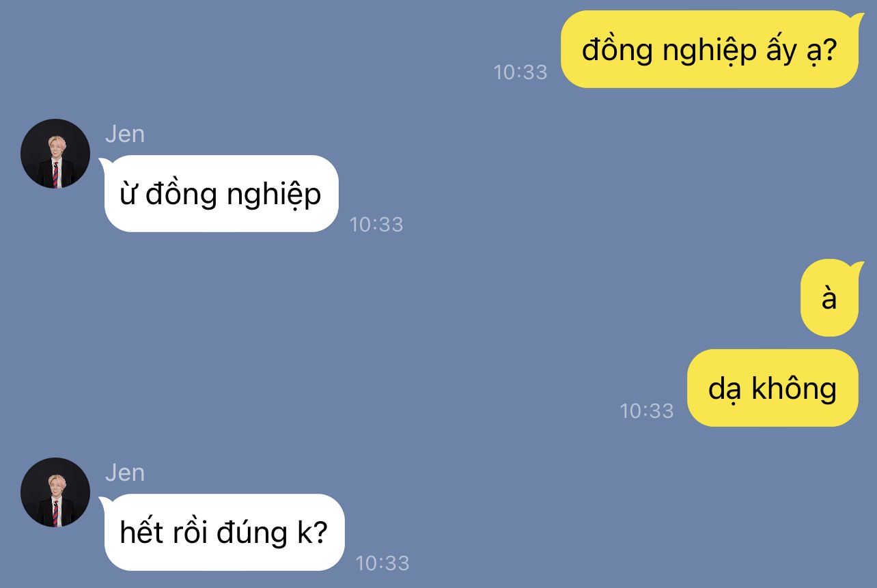Open Jen's avatar beside 'hết rồi đúng k?'
The height and width of the screenshot is (588, 877).
[x=55, y=492]
